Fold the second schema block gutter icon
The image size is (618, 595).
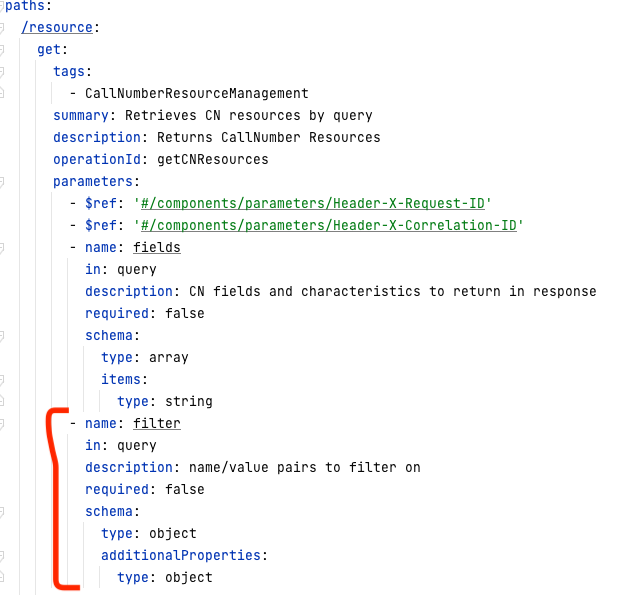[x=2, y=511]
